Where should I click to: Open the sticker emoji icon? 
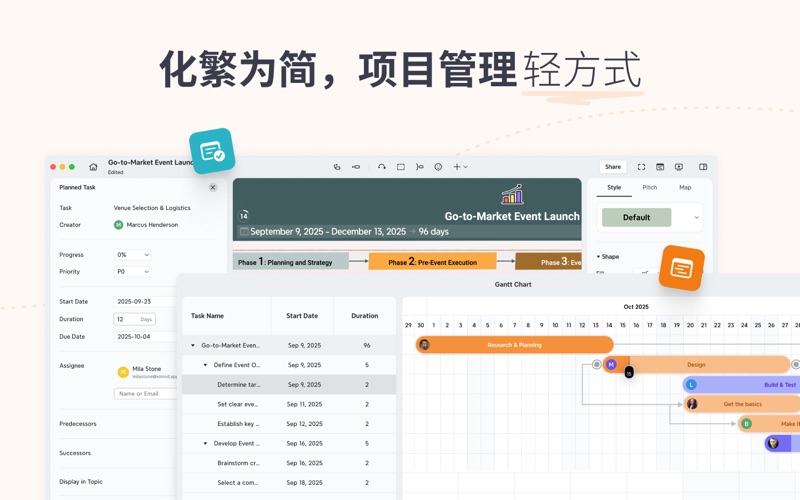(x=438, y=167)
